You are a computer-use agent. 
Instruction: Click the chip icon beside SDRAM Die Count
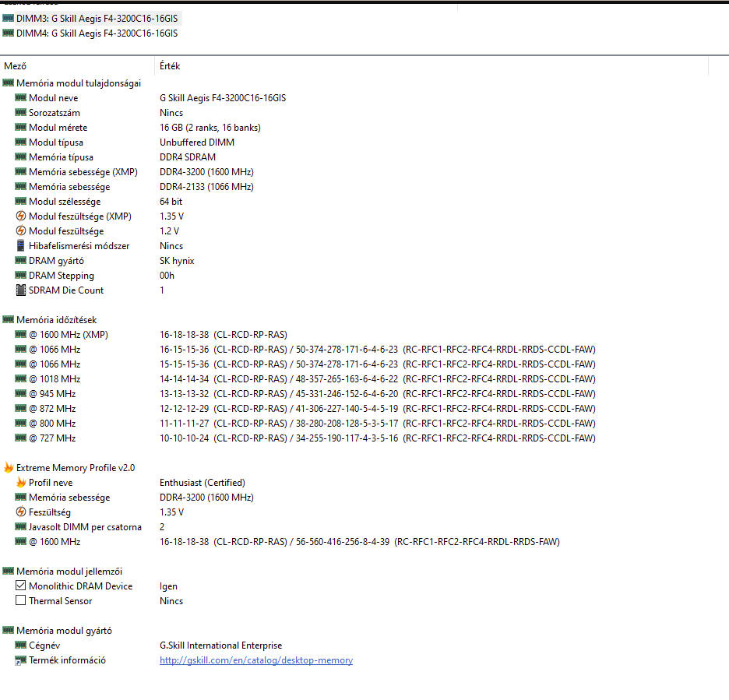pyautogui.click(x=20, y=290)
